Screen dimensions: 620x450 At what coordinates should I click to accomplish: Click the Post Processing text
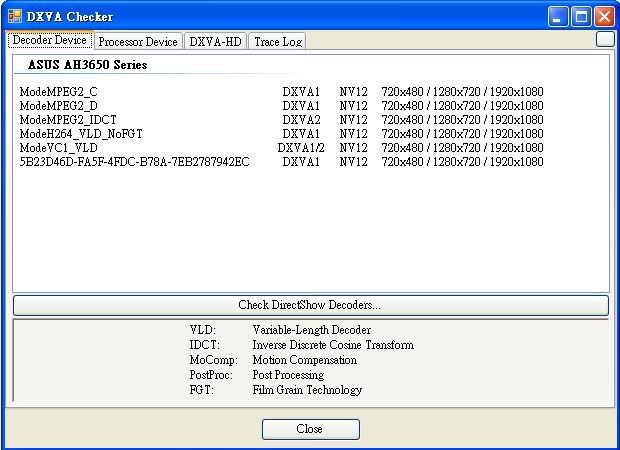288,375
